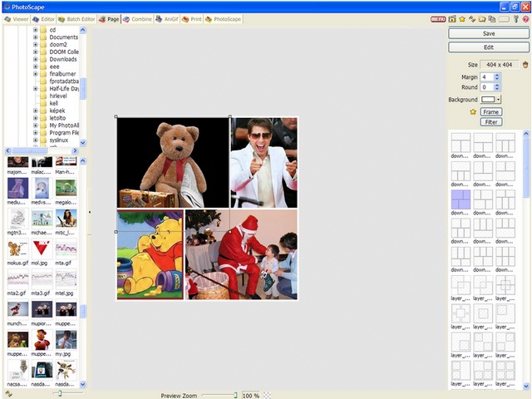532x399 pixels.
Task: Click the Save button
Action: (x=489, y=33)
